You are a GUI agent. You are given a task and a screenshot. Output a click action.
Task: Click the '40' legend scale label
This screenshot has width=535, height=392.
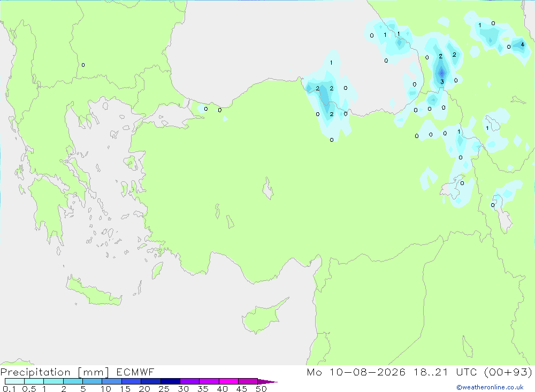(223, 389)
